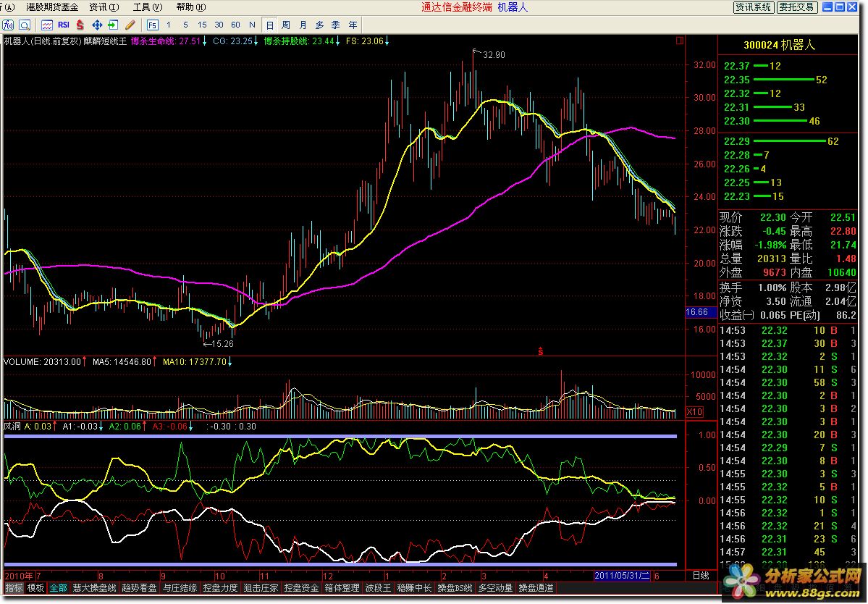Click the 2011/05/31 date marker on timeline

pos(621,576)
